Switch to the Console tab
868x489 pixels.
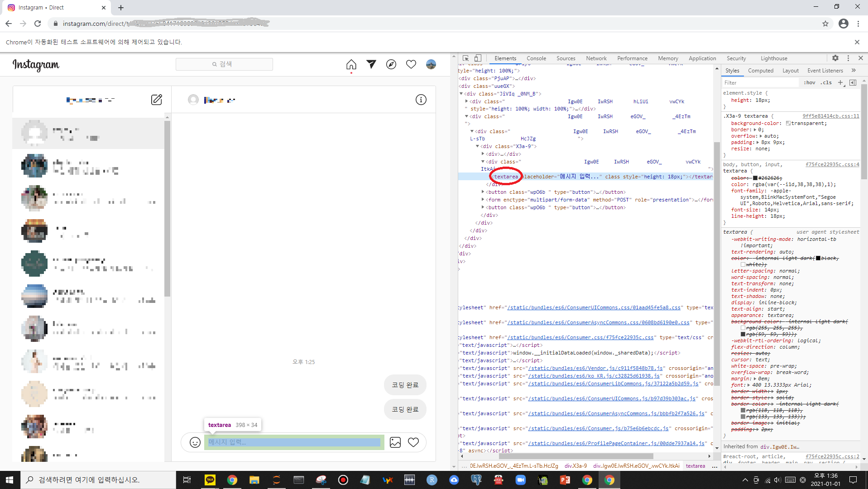(536, 58)
